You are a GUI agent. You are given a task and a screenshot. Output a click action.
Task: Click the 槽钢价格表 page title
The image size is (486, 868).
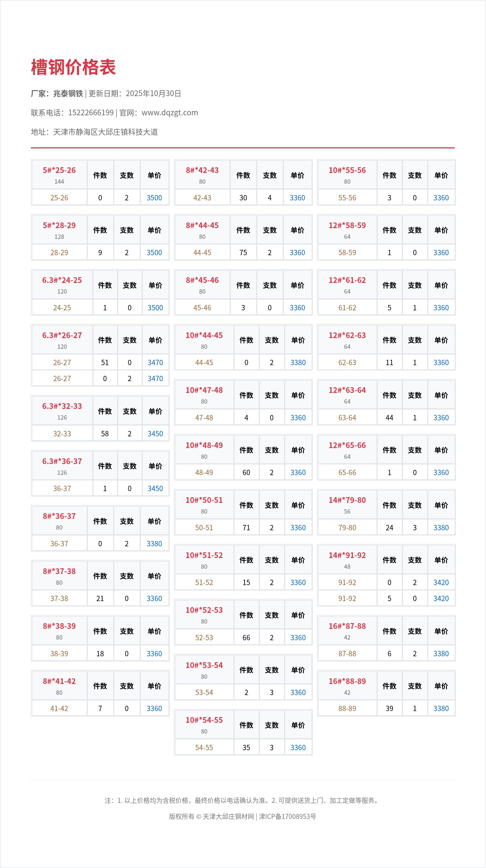coord(73,67)
